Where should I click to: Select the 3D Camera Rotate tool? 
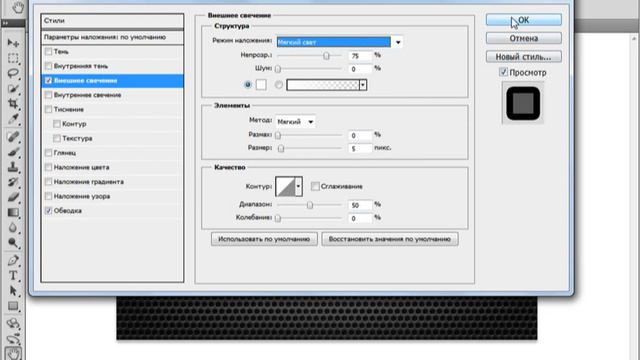13,339
